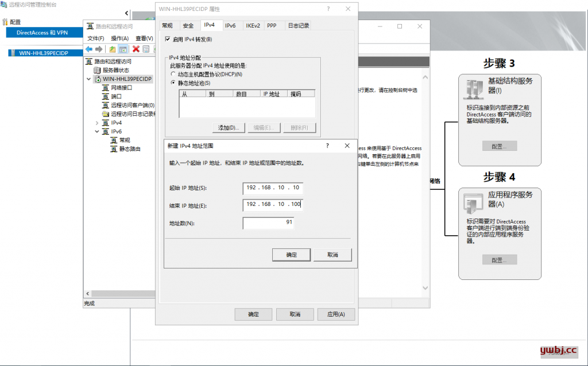Click the 服务器状态 server icon
Image resolution: width=588 pixels, height=366 pixels.
coord(97,70)
